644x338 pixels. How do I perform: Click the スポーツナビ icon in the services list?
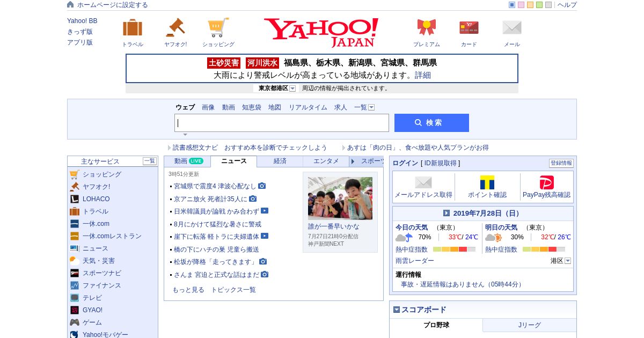click(75, 273)
